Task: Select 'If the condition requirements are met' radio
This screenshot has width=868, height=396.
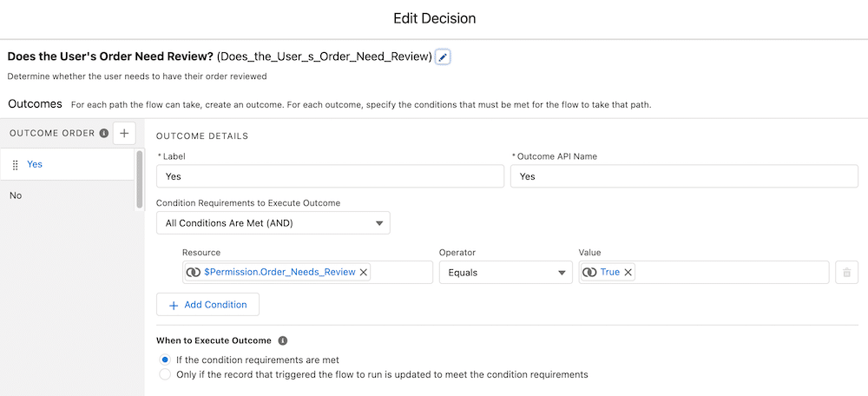Action: tap(164, 360)
